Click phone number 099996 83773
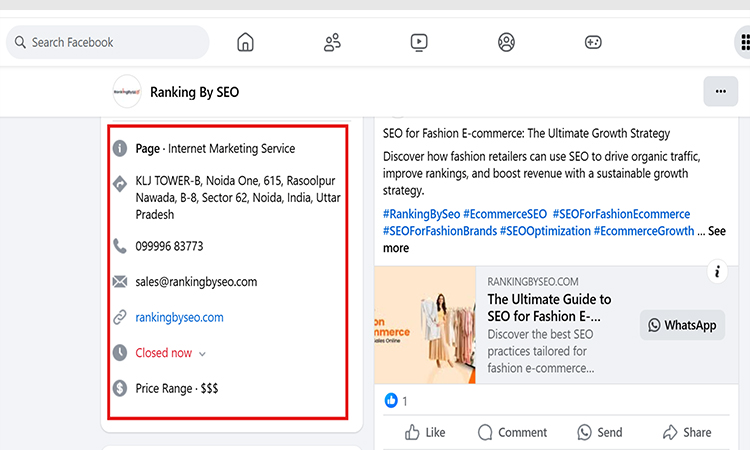 [x=169, y=246]
